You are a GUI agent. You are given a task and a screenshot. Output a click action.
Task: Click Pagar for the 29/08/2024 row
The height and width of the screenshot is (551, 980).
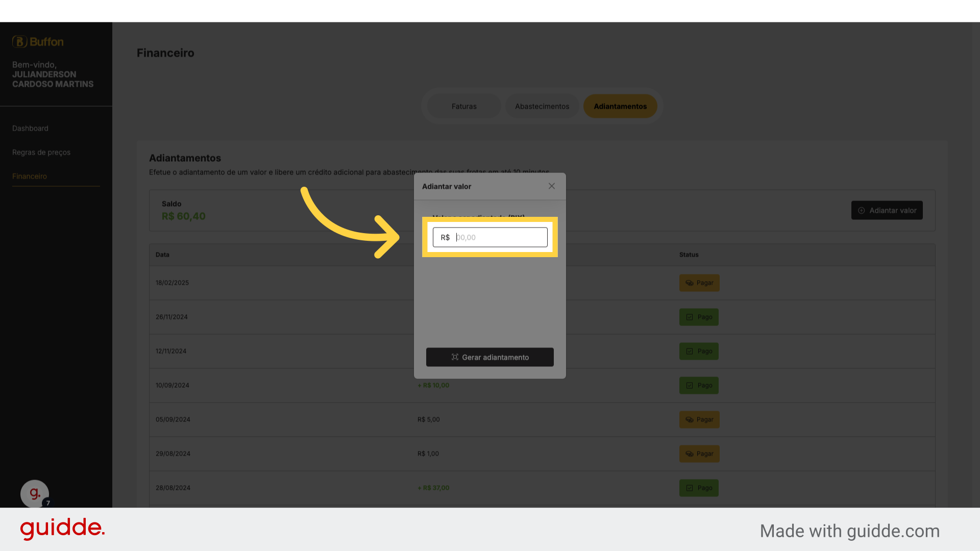click(x=699, y=454)
